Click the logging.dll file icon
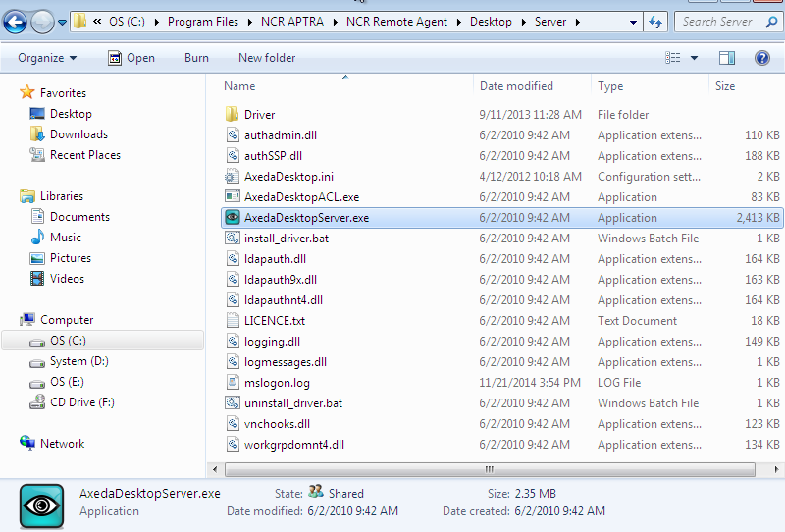Screen dimensions: 785x532 233,342
